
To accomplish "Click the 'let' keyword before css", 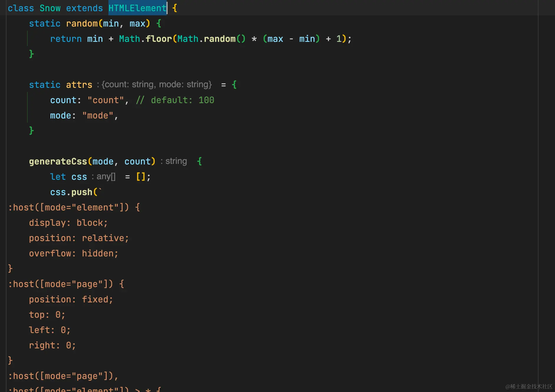I will pyautogui.click(x=58, y=177).
